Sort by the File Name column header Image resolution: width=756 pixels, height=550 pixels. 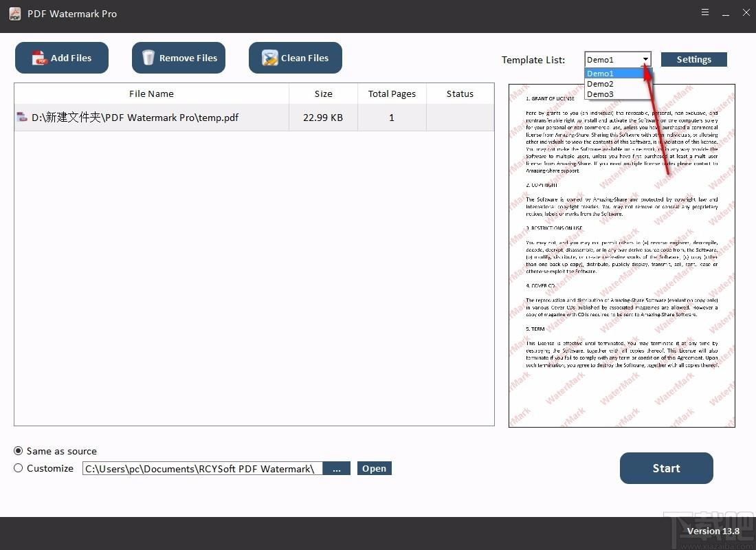[151, 93]
